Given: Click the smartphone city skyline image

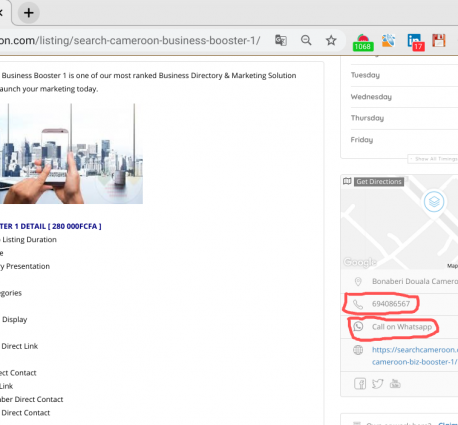Looking at the screenshot, I should coord(71,154).
